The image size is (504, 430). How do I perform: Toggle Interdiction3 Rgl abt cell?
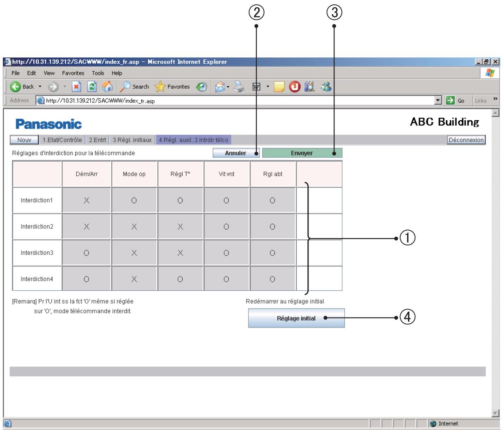coord(273,253)
